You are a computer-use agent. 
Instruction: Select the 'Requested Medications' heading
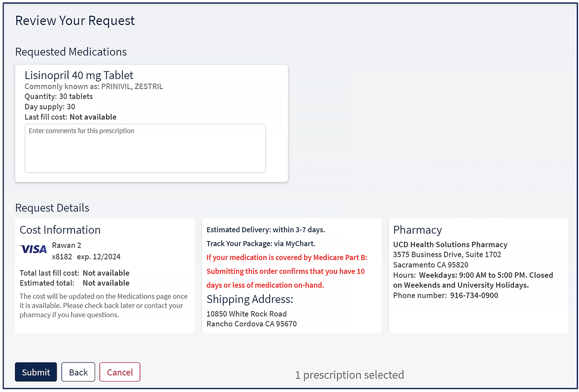point(71,52)
